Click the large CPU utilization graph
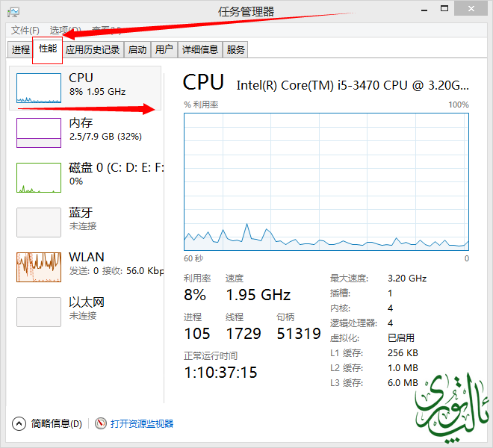This screenshot has width=493, height=448. (x=326, y=181)
